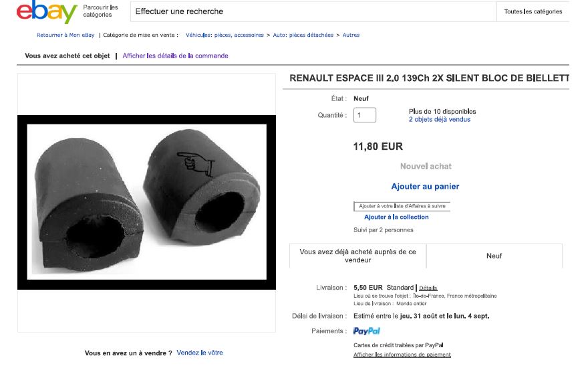This screenshot has height=374, width=588.
Task: Click Ajouter à votre liste d'Affaires à suivre
Action: [x=402, y=206]
